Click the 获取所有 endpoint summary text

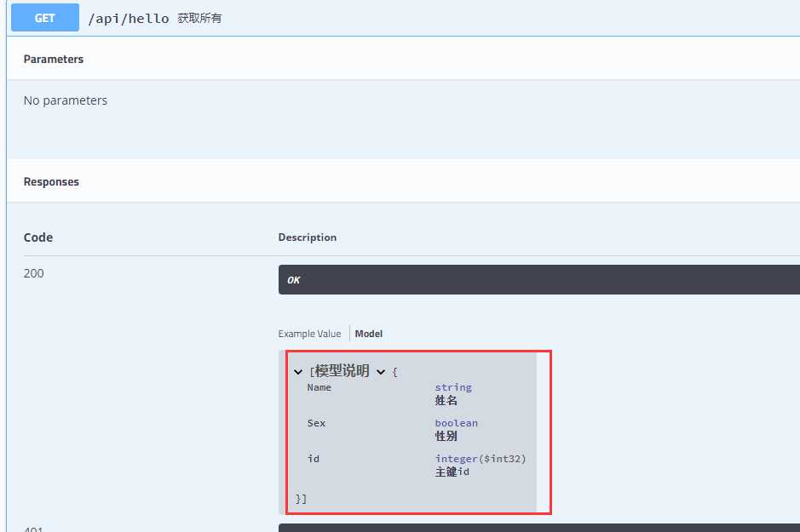pyautogui.click(x=199, y=19)
